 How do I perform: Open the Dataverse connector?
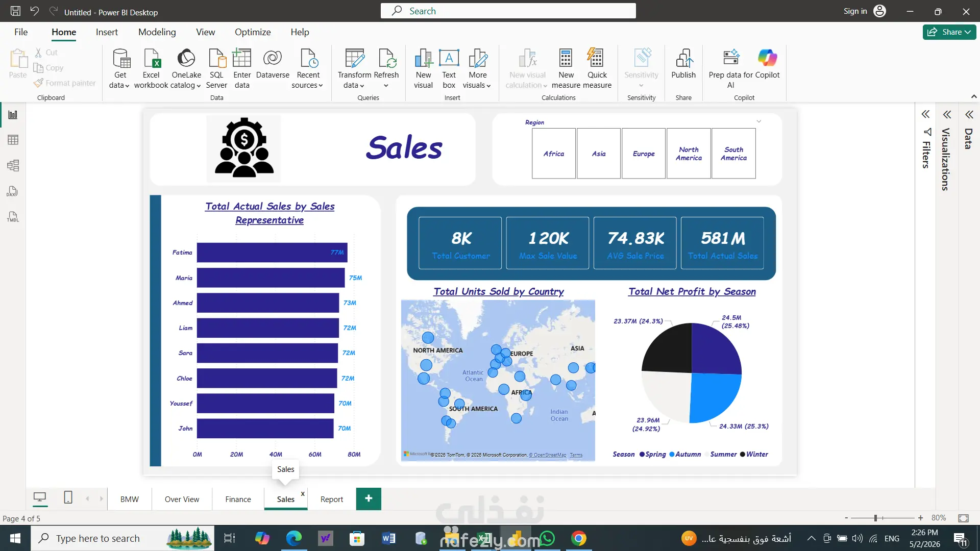[x=273, y=64]
